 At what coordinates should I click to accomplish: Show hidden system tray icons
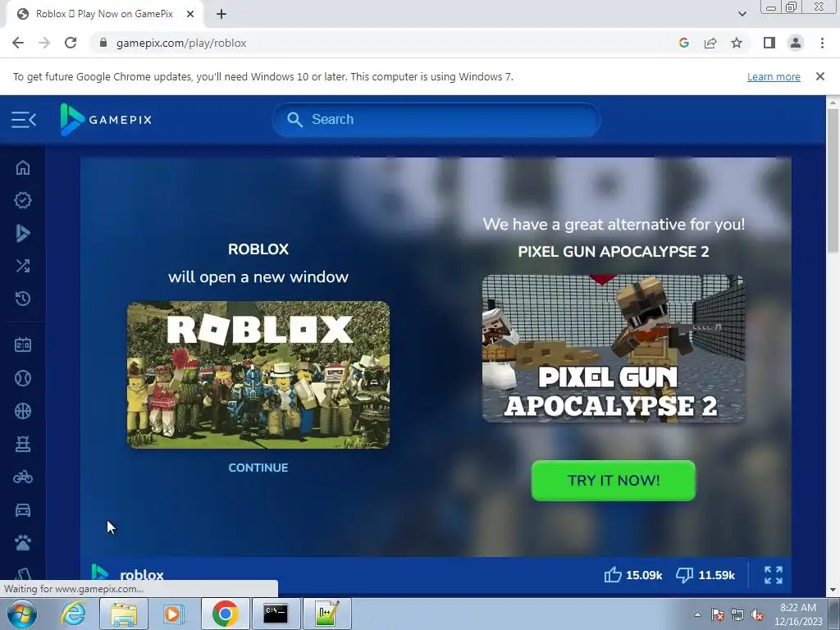[x=697, y=615]
